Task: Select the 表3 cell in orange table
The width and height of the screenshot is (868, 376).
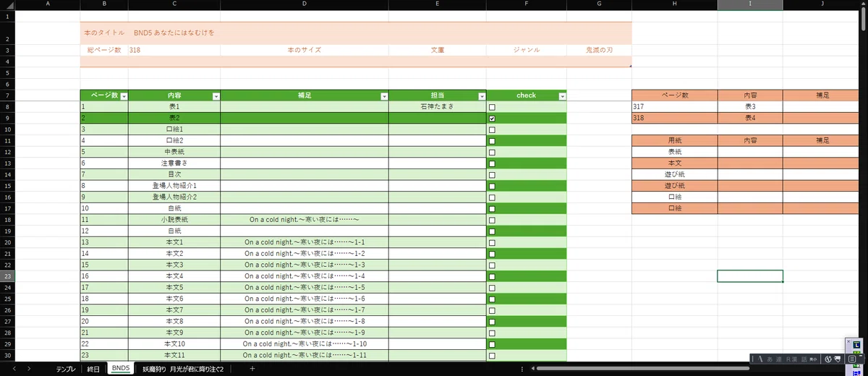Action: (x=750, y=107)
